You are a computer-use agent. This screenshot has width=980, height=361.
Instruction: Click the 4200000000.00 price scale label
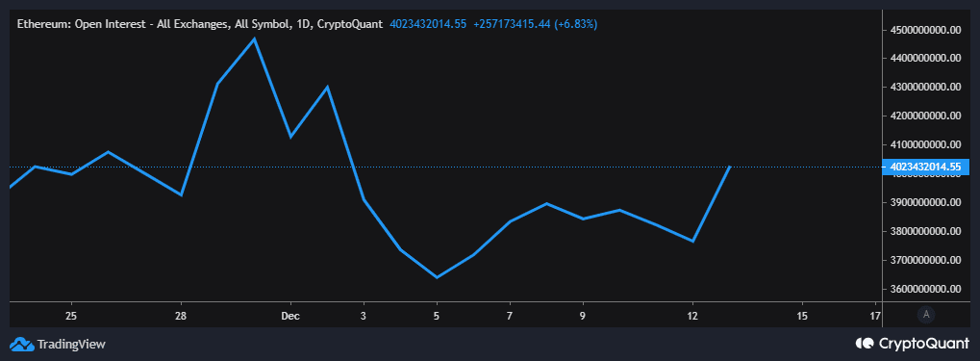coord(924,116)
